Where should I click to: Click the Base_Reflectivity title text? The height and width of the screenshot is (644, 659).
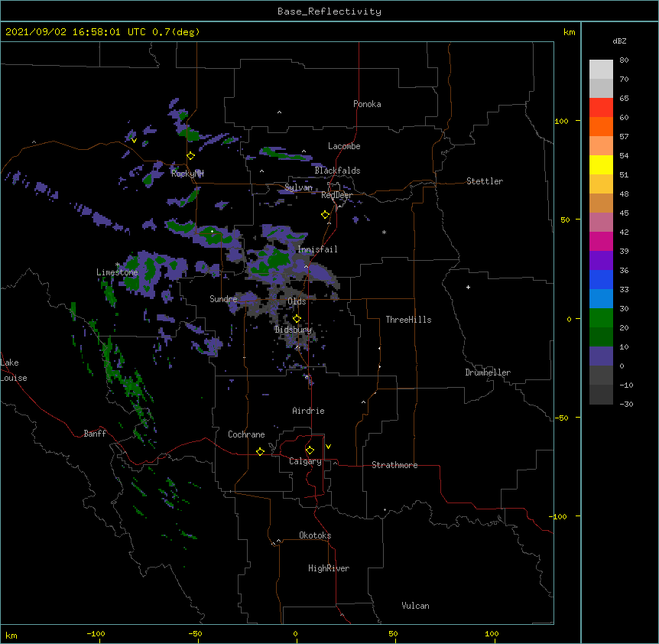(x=329, y=11)
